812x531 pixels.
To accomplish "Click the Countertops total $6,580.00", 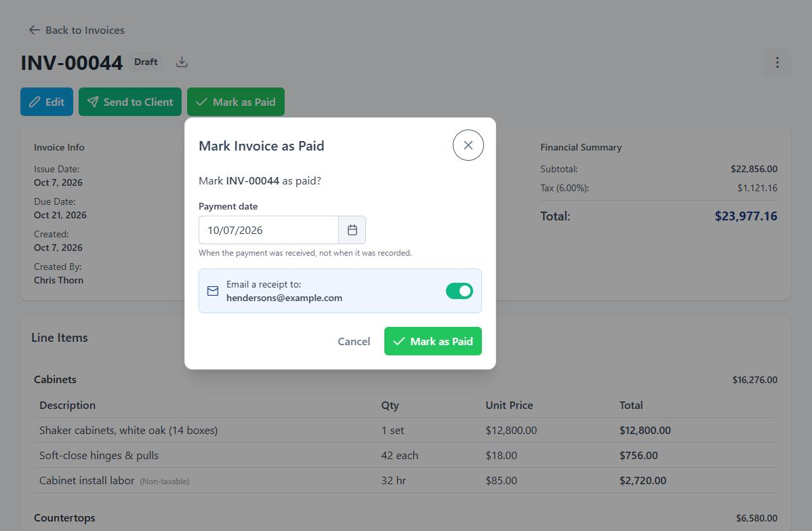I will click(x=756, y=518).
